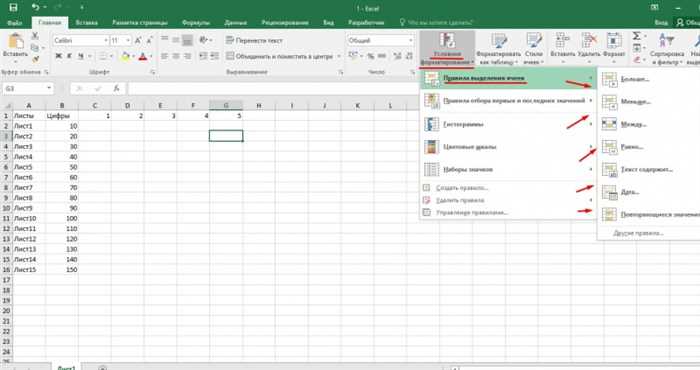
Task: Toggle underline formatting
Action: pyautogui.click(x=81, y=56)
